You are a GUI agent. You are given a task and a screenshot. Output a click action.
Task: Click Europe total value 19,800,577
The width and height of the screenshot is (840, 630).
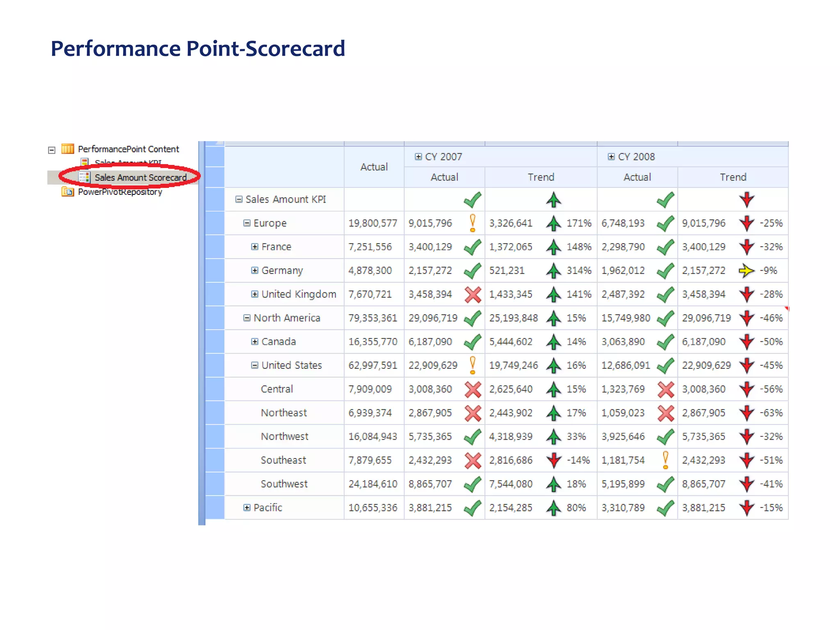373,223
